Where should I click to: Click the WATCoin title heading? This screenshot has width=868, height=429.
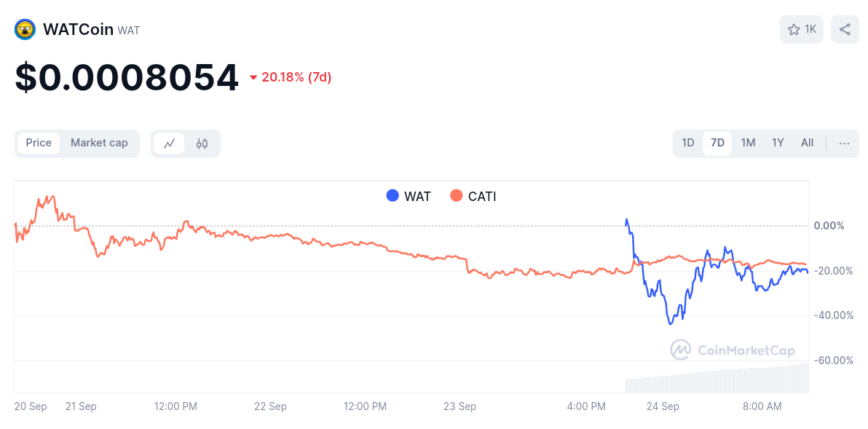point(78,29)
